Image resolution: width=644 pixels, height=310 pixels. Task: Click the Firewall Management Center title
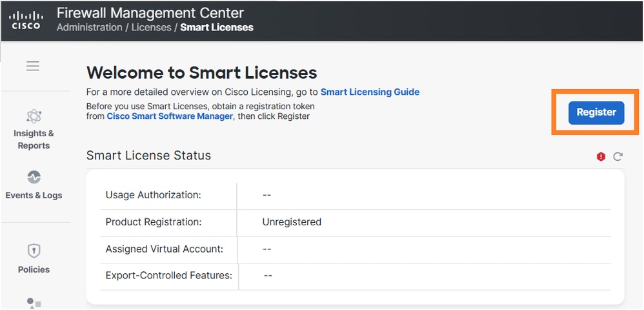[150, 13]
